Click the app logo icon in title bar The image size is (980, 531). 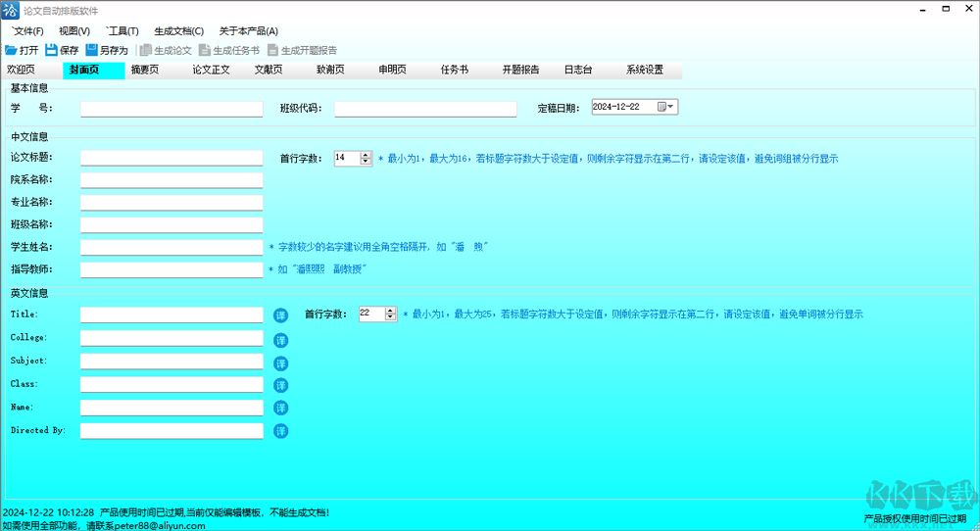[x=11, y=11]
